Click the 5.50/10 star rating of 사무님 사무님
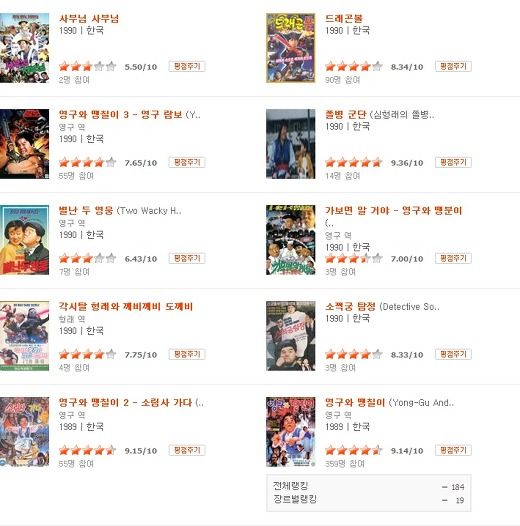The height and width of the screenshot is (526, 520). point(87,66)
